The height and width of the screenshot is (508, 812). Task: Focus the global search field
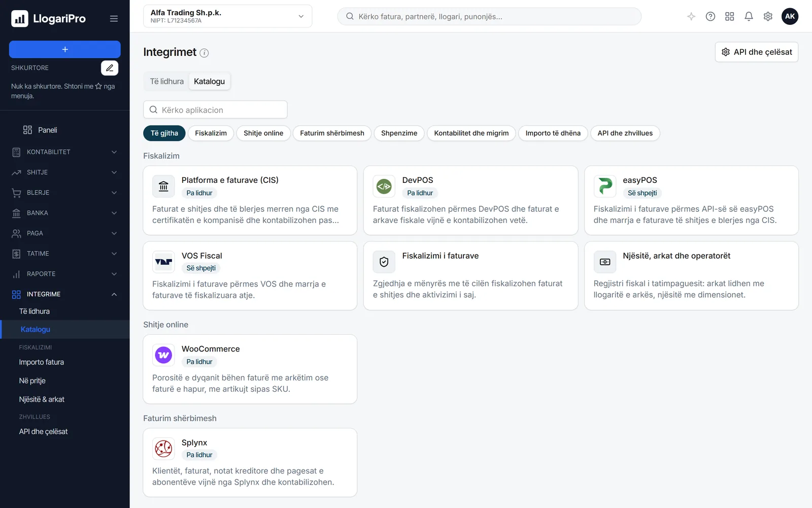pyautogui.click(x=489, y=16)
